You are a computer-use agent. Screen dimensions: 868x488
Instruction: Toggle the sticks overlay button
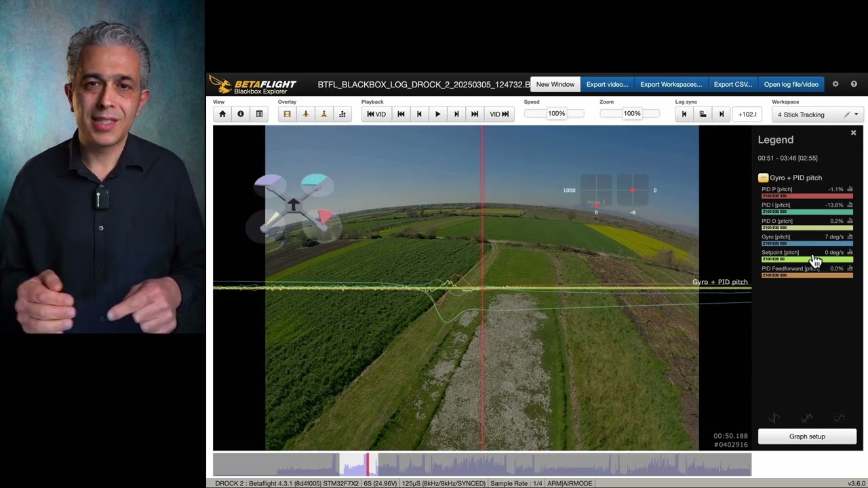click(x=324, y=114)
